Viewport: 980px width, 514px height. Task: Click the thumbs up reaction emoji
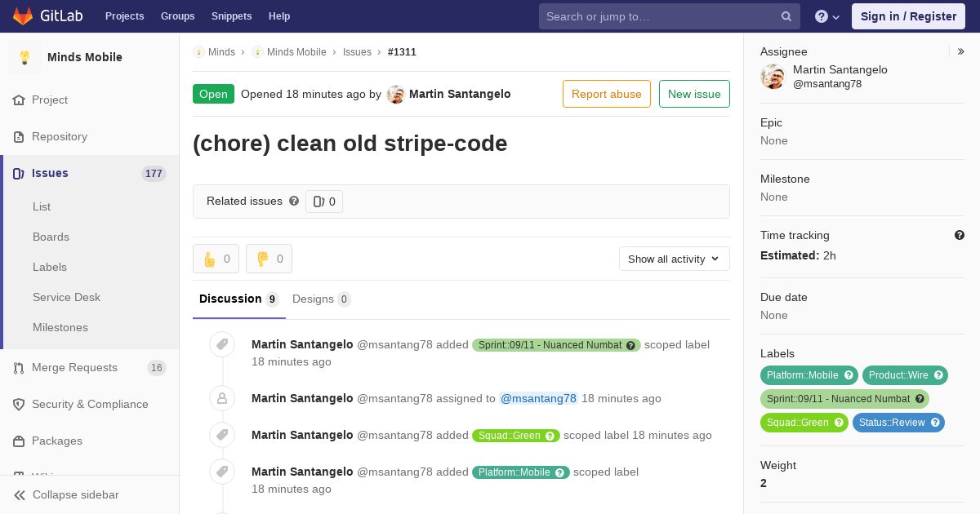[209, 259]
